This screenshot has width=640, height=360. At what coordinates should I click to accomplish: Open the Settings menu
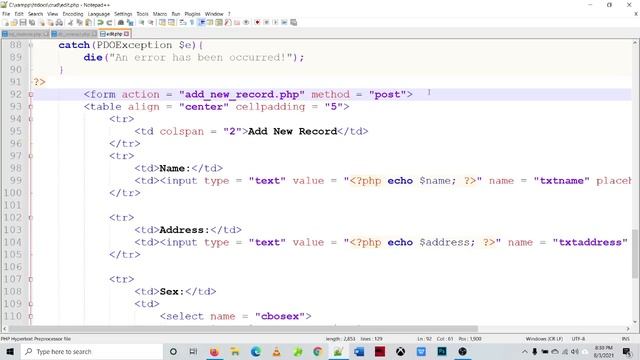coord(123,14)
